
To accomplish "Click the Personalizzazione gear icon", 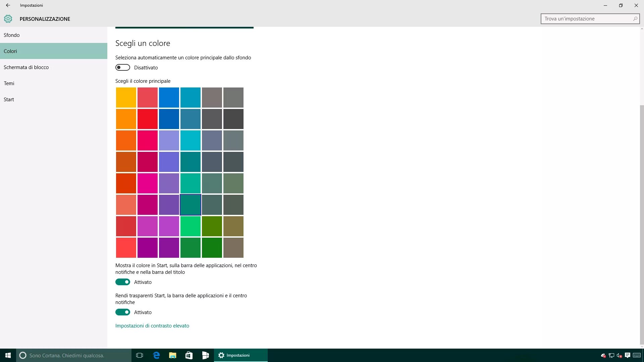I will [8, 19].
